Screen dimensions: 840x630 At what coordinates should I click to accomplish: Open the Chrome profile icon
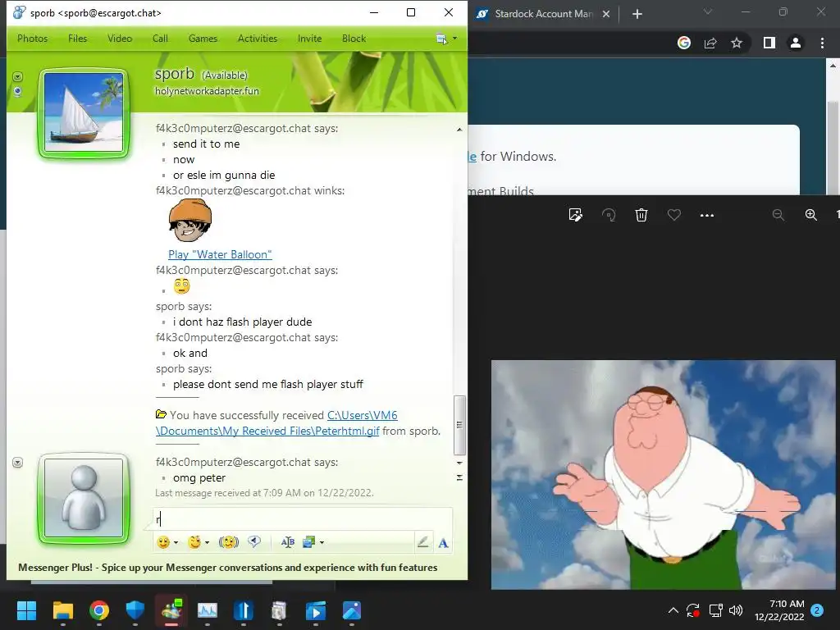[796, 43]
